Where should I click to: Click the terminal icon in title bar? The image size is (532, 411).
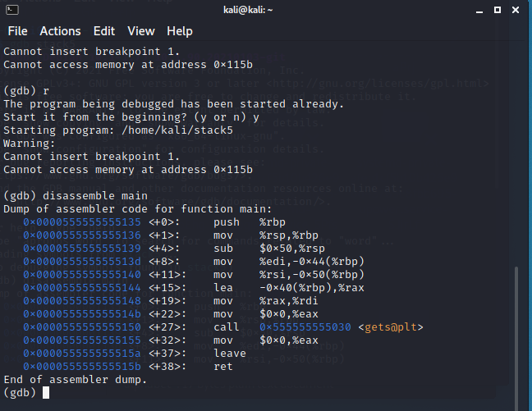[12, 10]
